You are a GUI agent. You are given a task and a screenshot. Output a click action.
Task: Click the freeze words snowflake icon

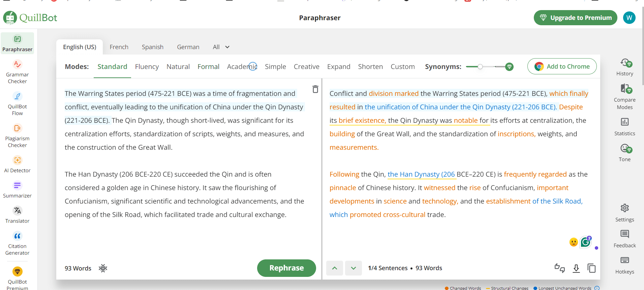[103, 268]
